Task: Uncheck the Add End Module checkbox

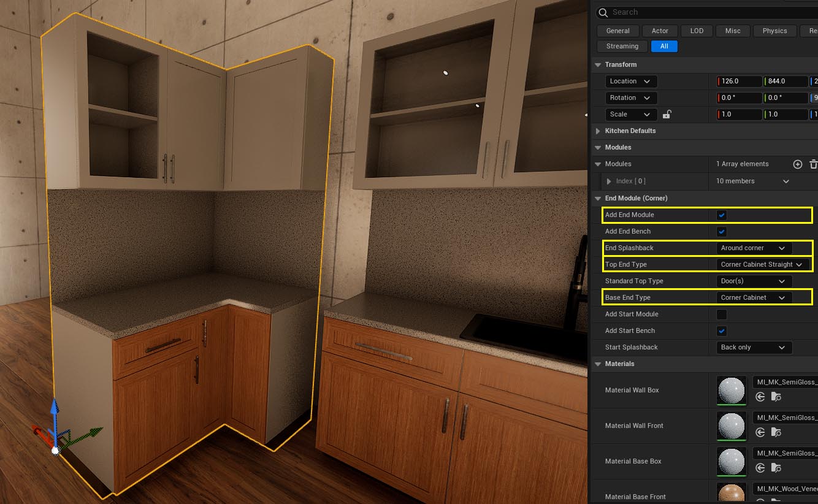Action: pos(722,215)
